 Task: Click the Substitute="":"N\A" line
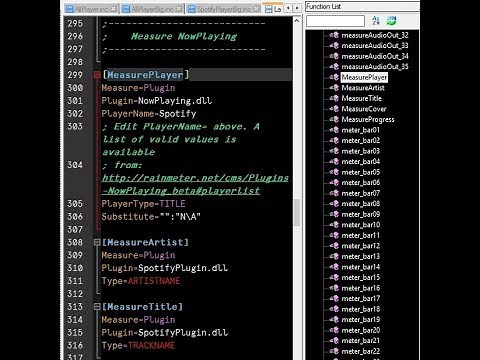(151, 217)
